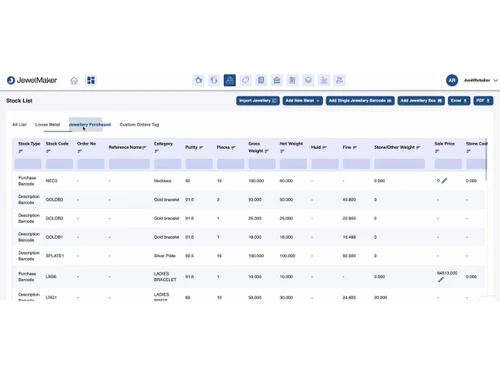
Task: Open the bank building icon in navigation
Action: coord(277,80)
